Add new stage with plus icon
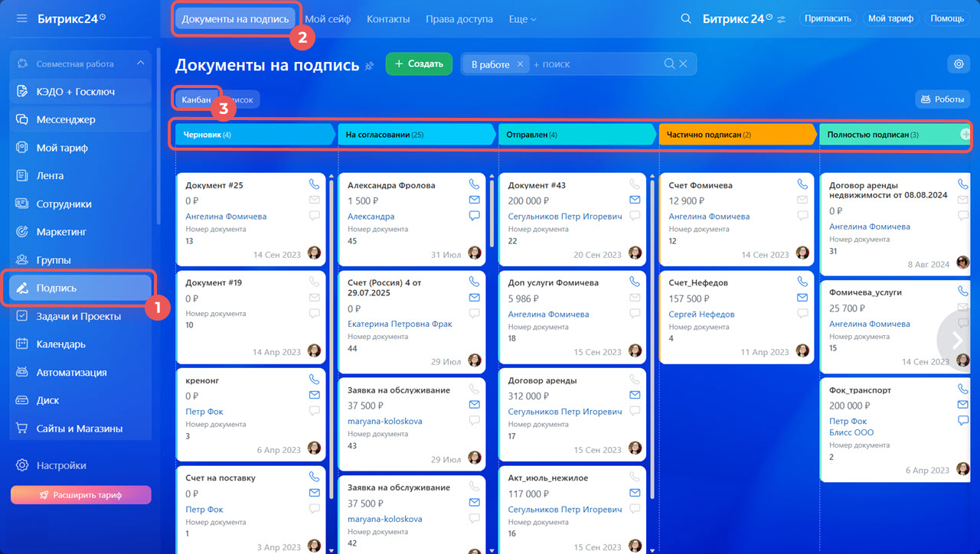The width and height of the screenshot is (980, 554). (x=965, y=134)
